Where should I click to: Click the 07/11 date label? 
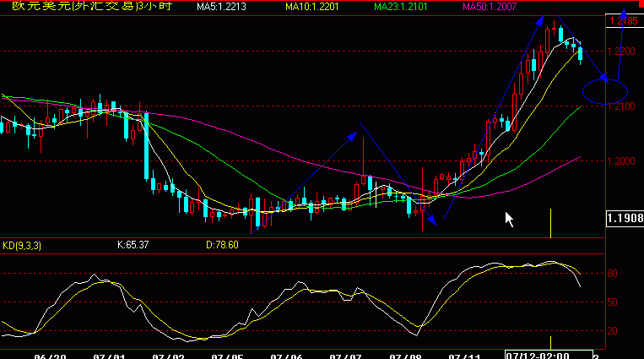click(464, 356)
